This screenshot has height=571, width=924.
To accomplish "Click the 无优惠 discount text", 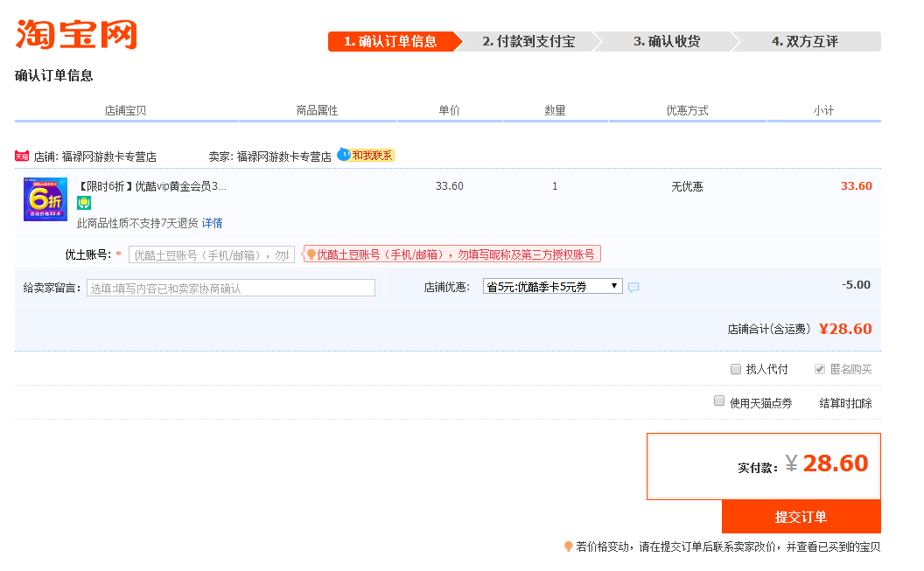I will point(687,186).
